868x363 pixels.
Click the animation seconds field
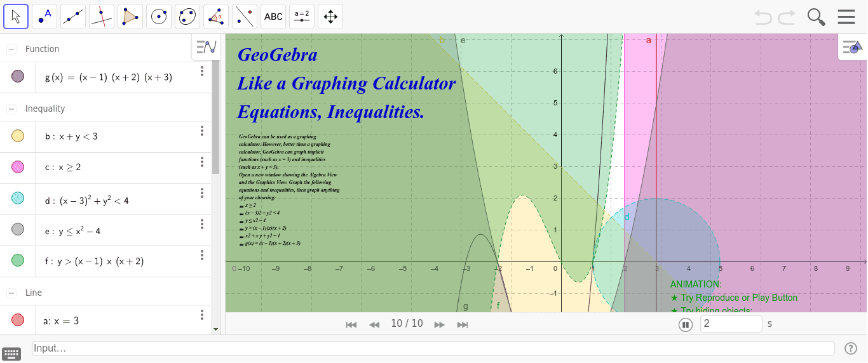pyautogui.click(x=731, y=324)
